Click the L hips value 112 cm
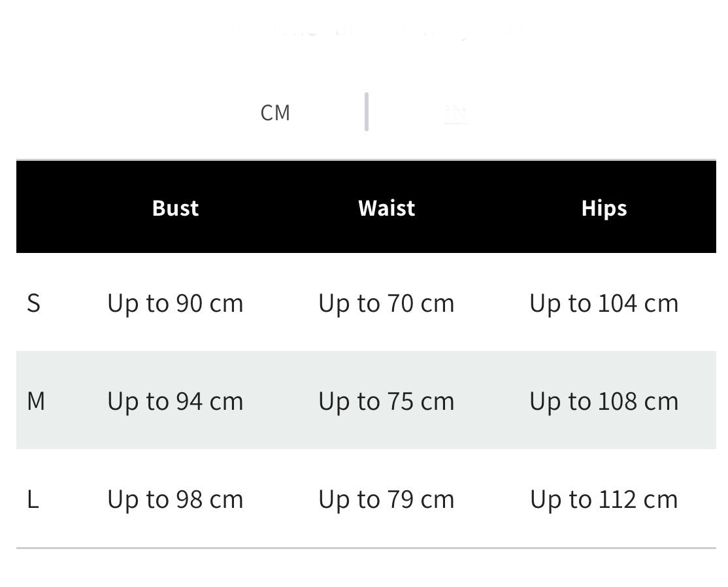This screenshot has width=728, height=587. (x=604, y=501)
